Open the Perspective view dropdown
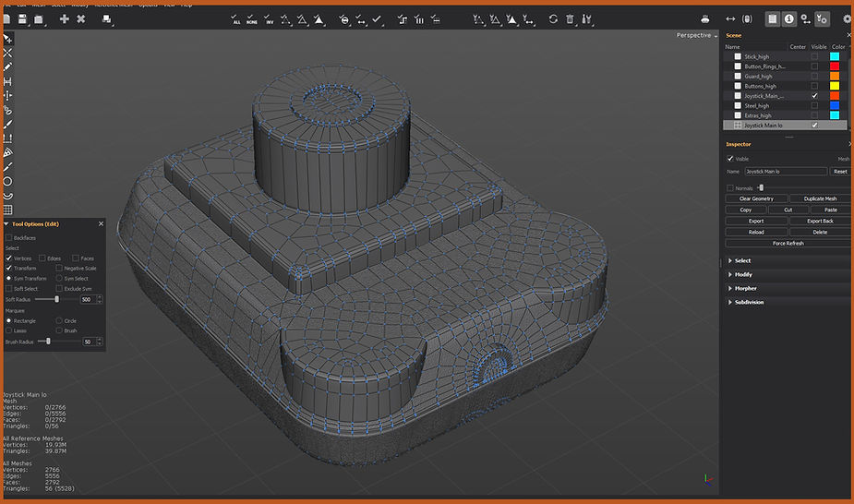 697,35
